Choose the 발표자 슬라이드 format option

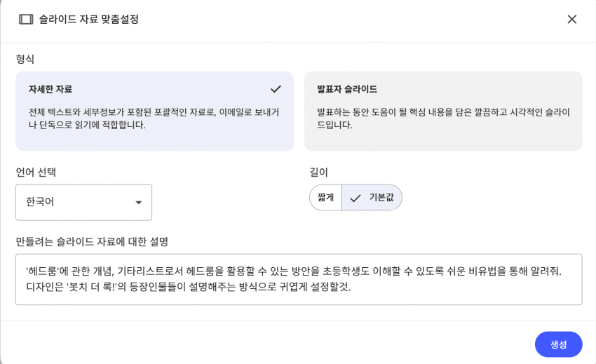coord(442,111)
